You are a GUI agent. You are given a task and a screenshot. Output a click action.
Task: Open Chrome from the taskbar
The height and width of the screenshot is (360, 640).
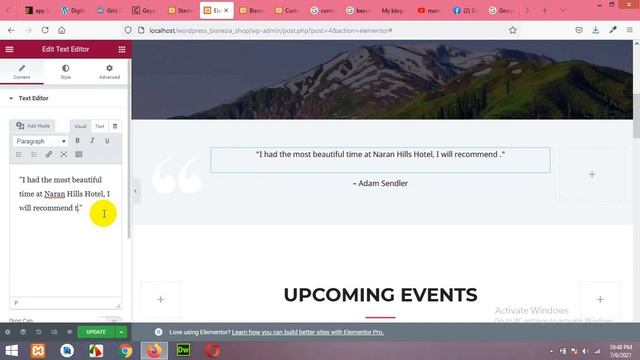(x=126, y=351)
